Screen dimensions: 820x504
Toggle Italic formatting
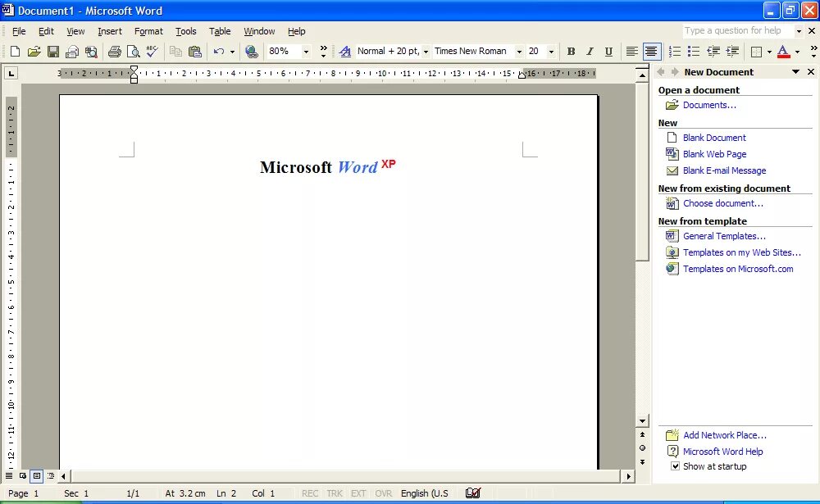[590, 52]
